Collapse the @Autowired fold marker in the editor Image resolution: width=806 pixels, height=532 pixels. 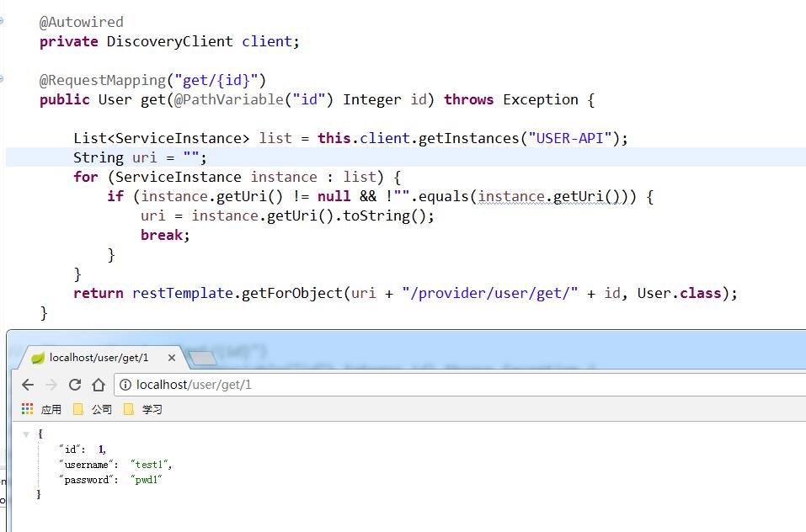point(2,21)
